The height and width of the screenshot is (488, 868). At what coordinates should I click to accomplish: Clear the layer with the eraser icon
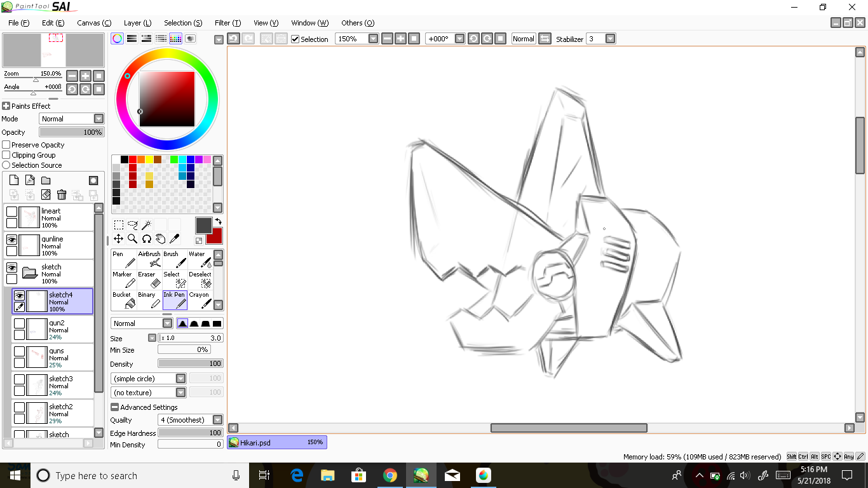46,194
